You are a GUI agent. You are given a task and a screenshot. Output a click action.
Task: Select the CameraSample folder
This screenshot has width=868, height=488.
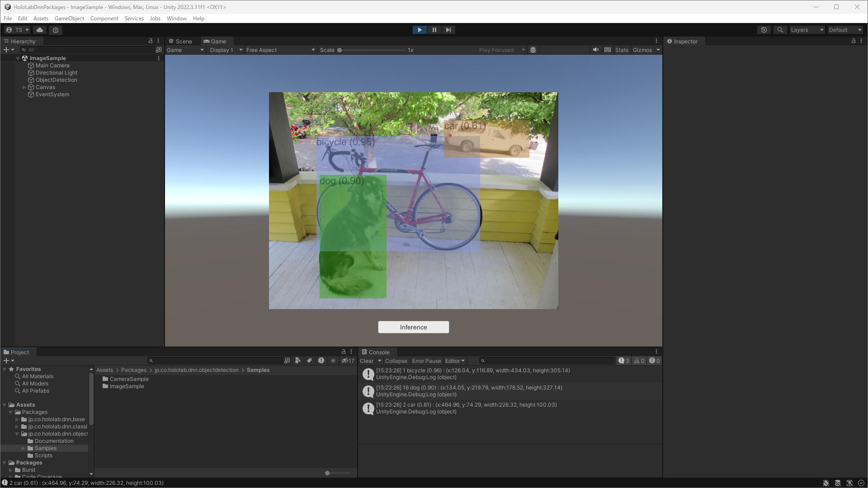point(129,379)
